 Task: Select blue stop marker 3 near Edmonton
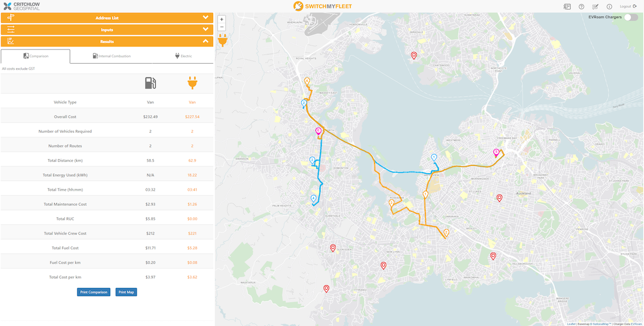click(x=312, y=161)
